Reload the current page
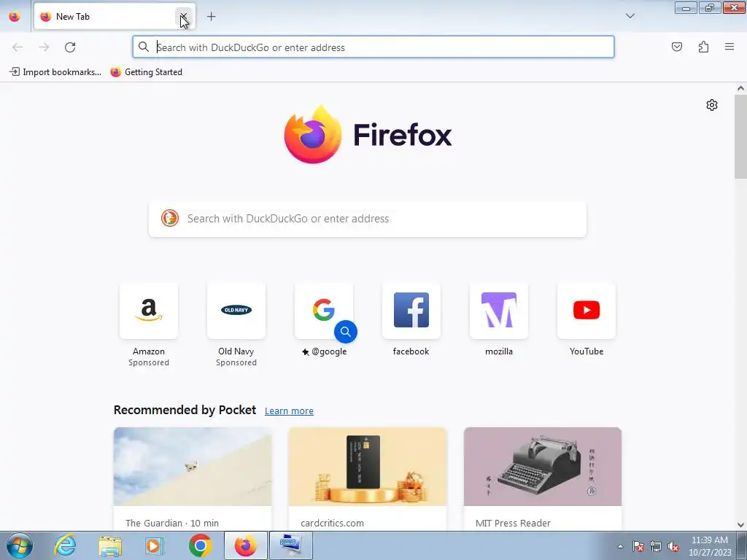Image resolution: width=747 pixels, height=560 pixels. (70, 47)
